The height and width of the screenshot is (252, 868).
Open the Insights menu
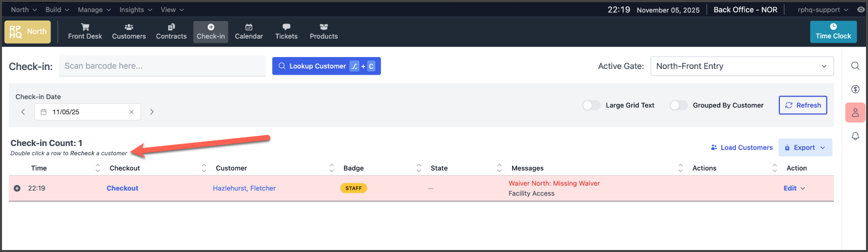(x=135, y=9)
